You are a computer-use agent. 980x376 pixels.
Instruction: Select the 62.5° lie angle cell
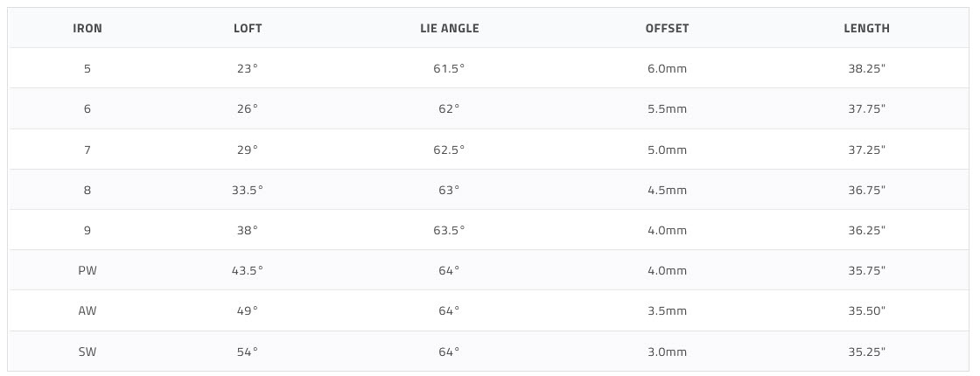(450, 150)
